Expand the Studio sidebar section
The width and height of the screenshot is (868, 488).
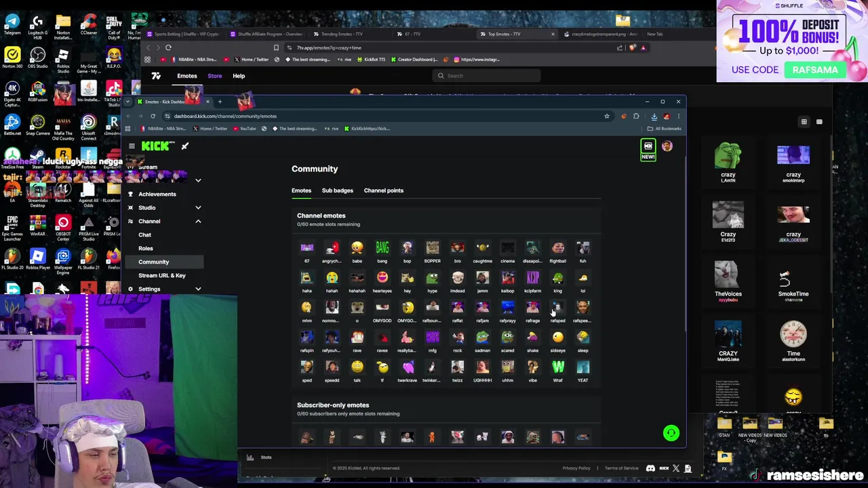click(198, 207)
